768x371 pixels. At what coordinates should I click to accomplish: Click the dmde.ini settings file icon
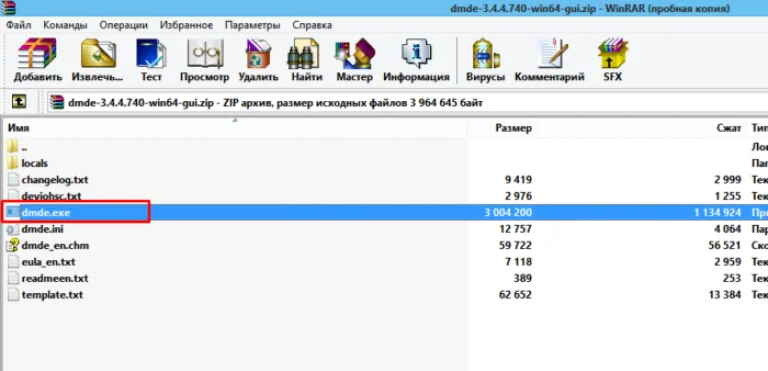13,229
